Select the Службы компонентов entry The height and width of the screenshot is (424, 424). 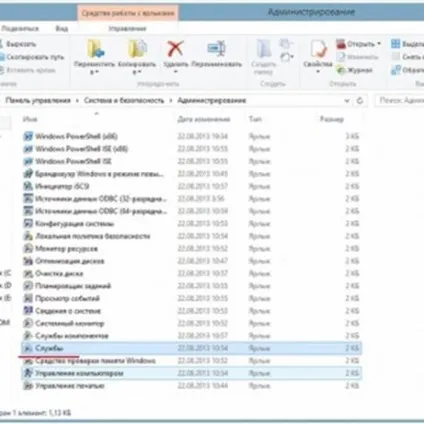click(x=72, y=336)
